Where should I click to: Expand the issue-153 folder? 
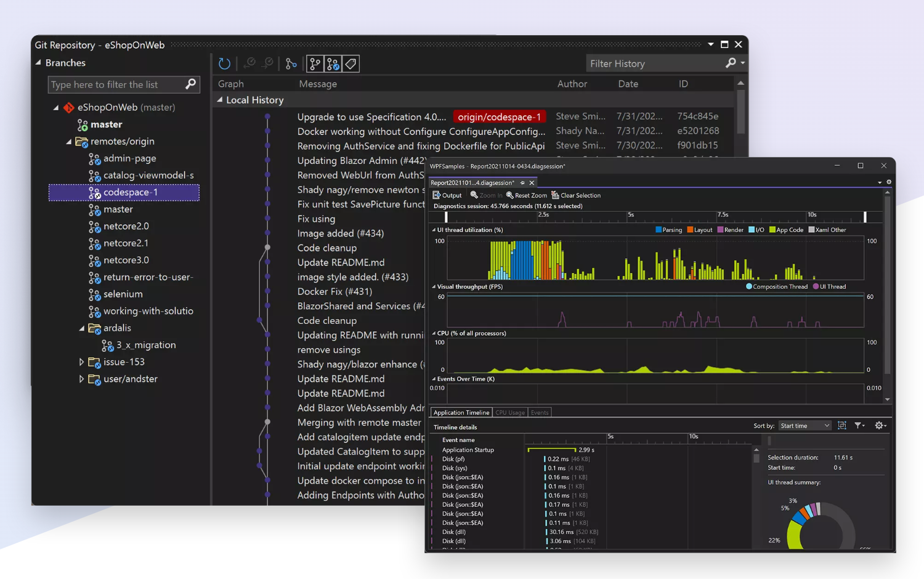point(81,362)
